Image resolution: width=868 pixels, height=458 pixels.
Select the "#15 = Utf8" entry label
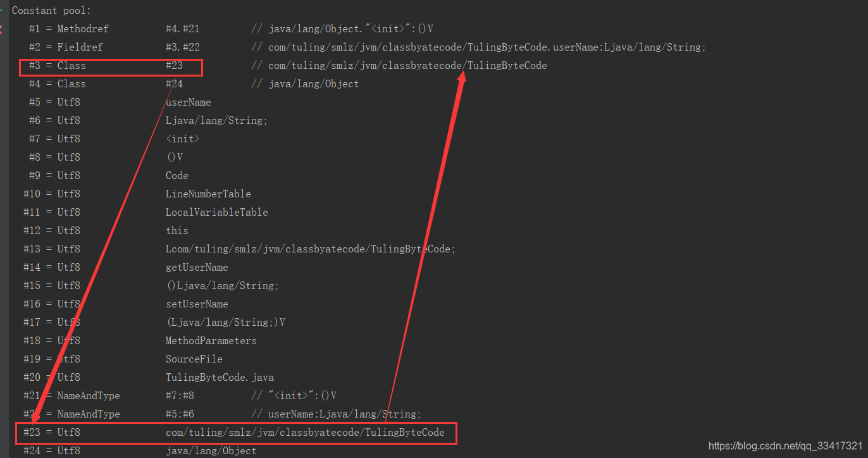(52, 286)
